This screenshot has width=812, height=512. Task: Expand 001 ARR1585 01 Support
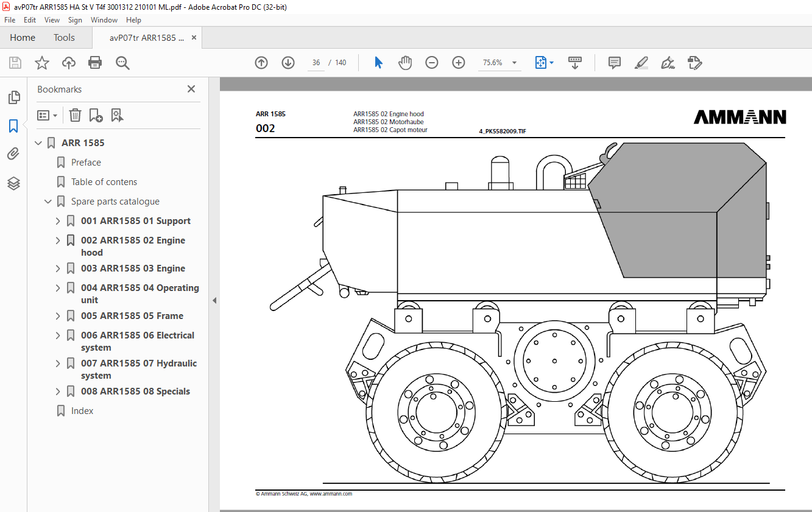(x=58, y=221)
